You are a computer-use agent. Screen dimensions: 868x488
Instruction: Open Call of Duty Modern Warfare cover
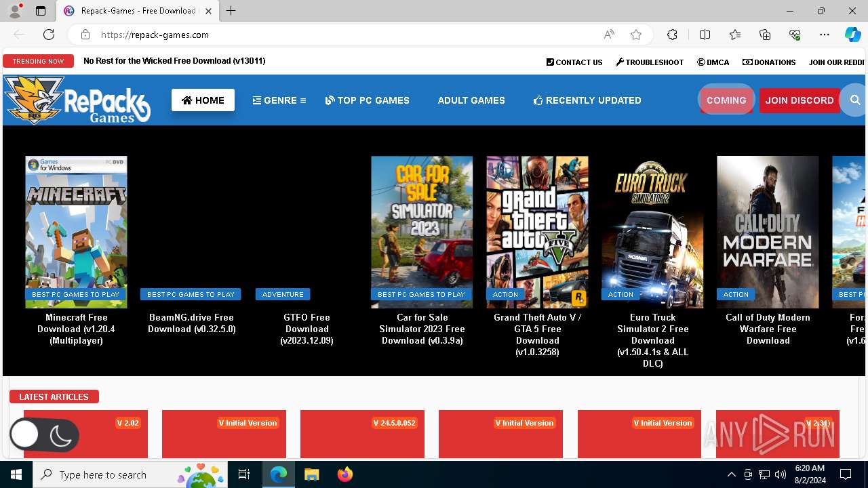pyautogui.click(x=768, y=232)
